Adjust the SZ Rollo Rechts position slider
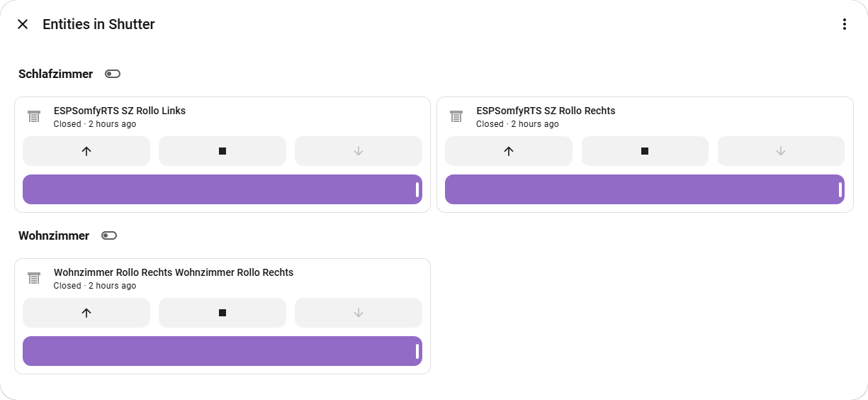 point(645,189)
